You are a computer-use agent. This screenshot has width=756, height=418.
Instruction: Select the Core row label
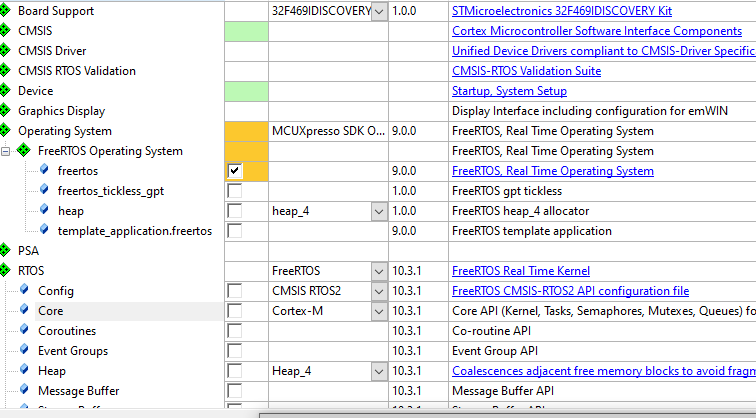tap(51, 311)
